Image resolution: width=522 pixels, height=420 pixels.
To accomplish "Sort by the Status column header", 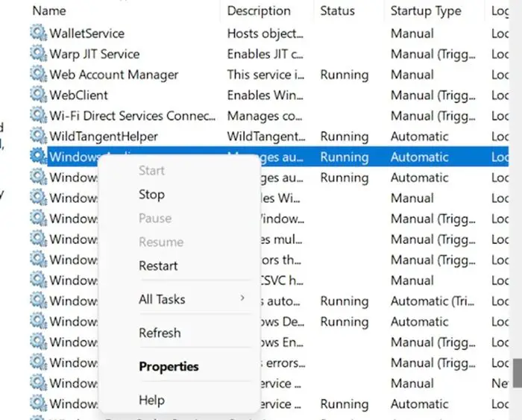I will [337, 11].
